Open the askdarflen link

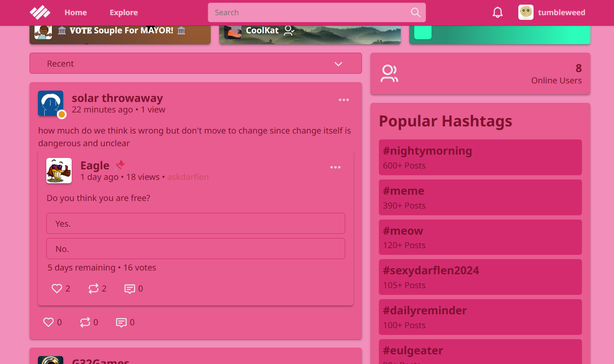click(188, 177)
